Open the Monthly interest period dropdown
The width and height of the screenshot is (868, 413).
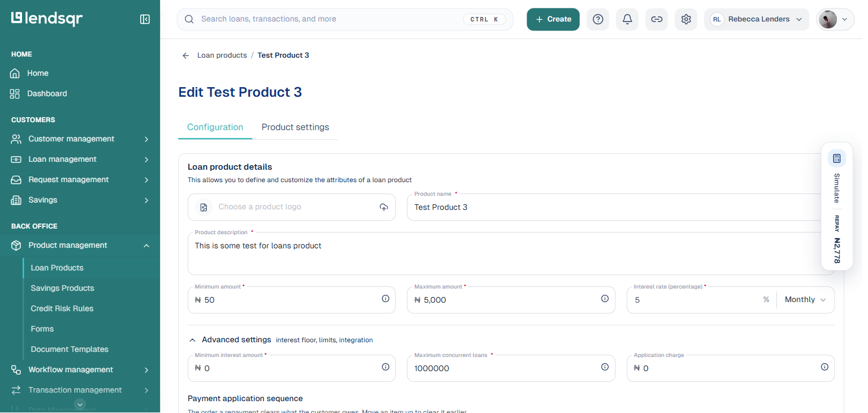tap(805, 300)
